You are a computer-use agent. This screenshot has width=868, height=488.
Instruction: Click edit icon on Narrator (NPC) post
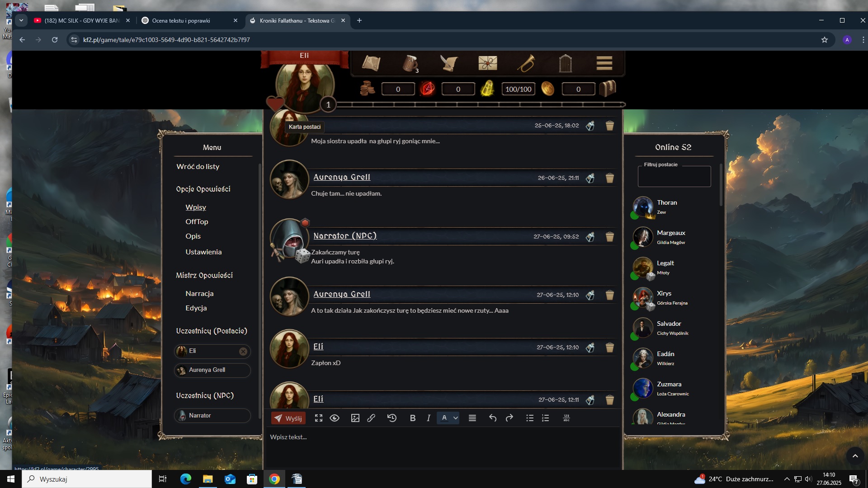tap(590, 237)
